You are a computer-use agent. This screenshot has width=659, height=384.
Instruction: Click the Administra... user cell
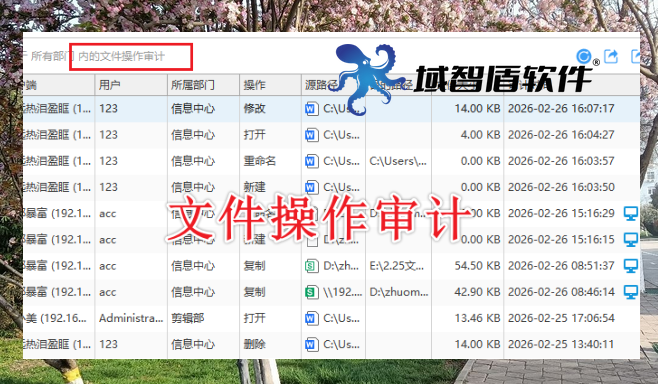point(131,318)
